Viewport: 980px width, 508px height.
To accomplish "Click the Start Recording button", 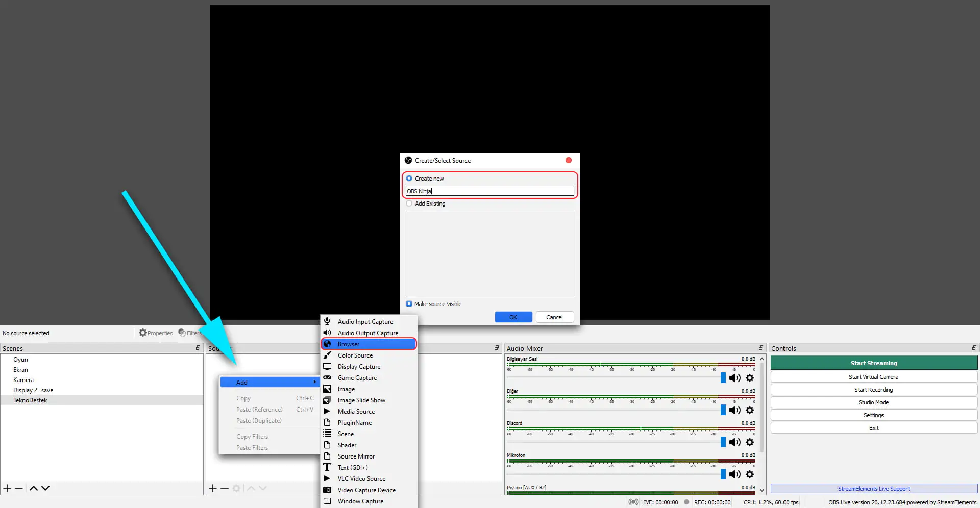I will (874, 390).
